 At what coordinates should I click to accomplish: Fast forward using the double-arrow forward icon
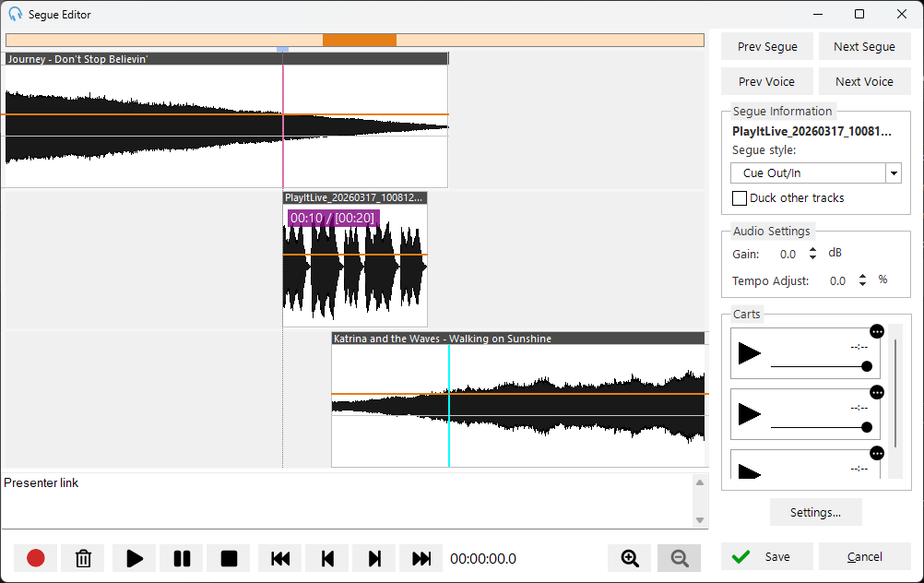421,558
